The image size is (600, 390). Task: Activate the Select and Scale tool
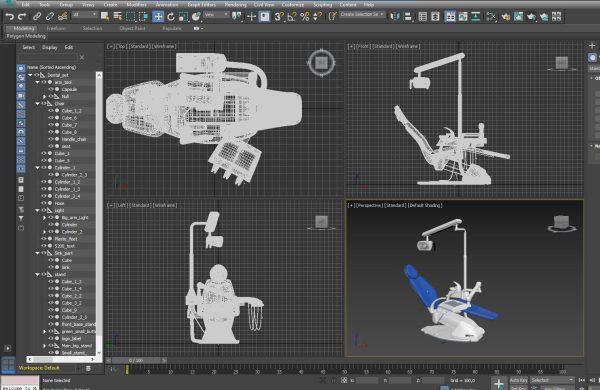[183, 16]
